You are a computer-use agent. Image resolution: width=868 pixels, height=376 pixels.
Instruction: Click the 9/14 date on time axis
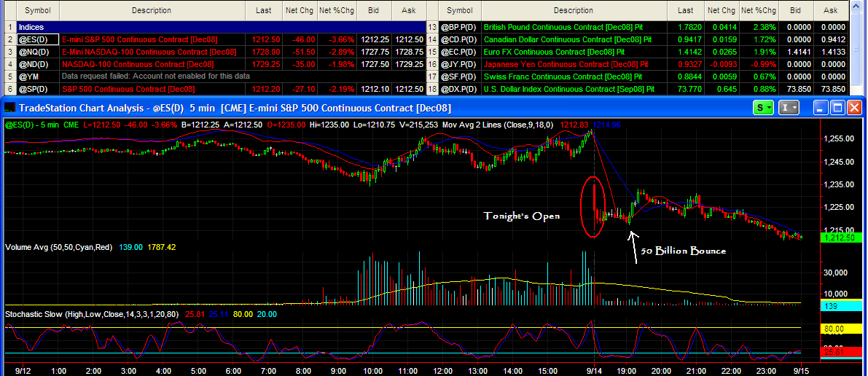click(x=595, y=370)
